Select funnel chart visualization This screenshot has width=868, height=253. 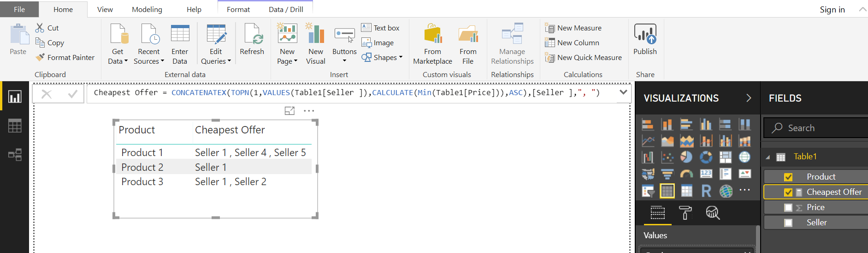(x=667, y=174)
